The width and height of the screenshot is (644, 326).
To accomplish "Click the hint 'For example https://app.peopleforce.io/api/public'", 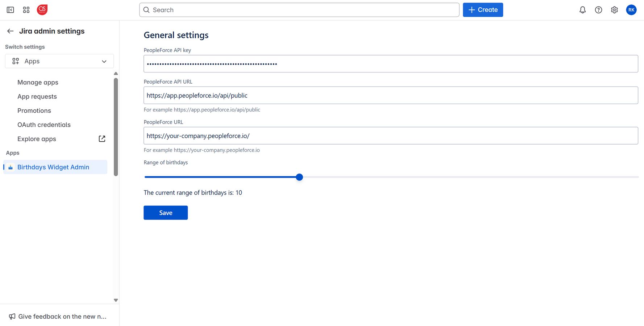I will 202,110.
